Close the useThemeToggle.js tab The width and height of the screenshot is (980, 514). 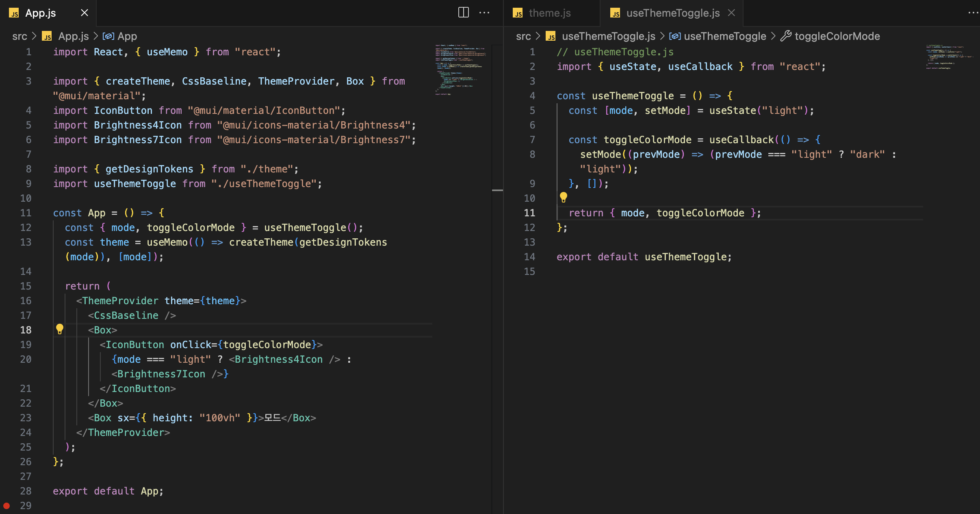(x=731, y=13)
